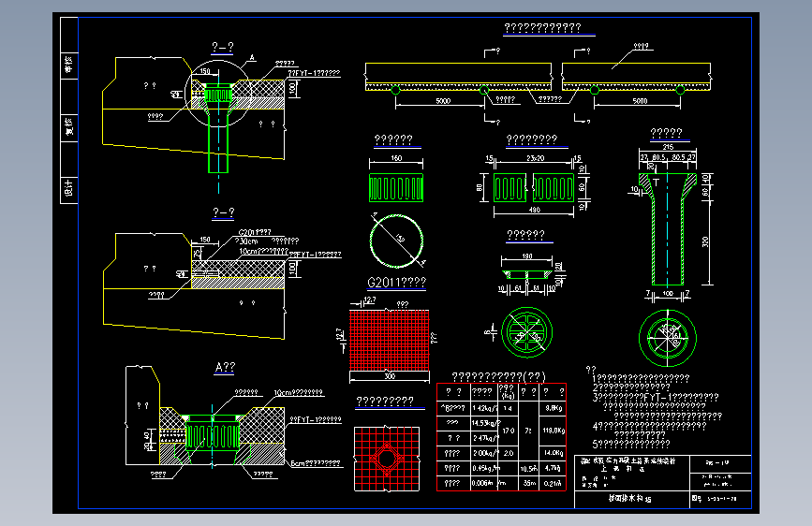Click the "6cm?????????" label in detail A

pyautogui.click(x=316, y=463)
